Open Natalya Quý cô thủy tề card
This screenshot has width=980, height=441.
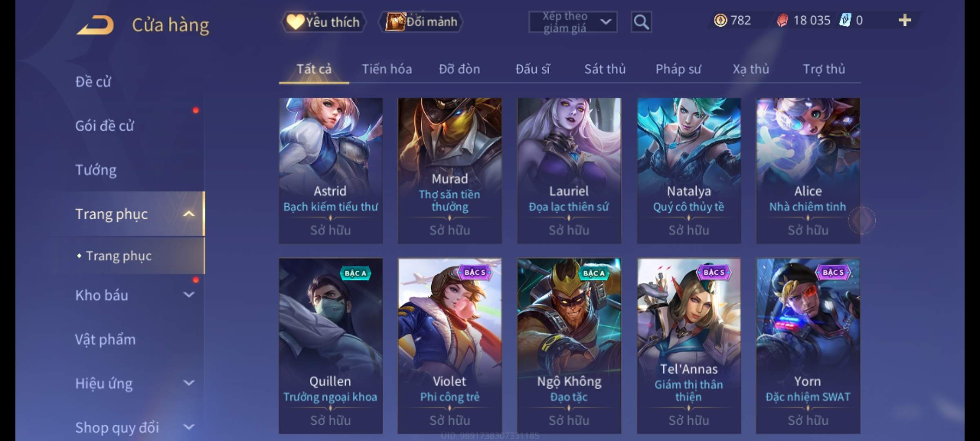click(688, 171)
